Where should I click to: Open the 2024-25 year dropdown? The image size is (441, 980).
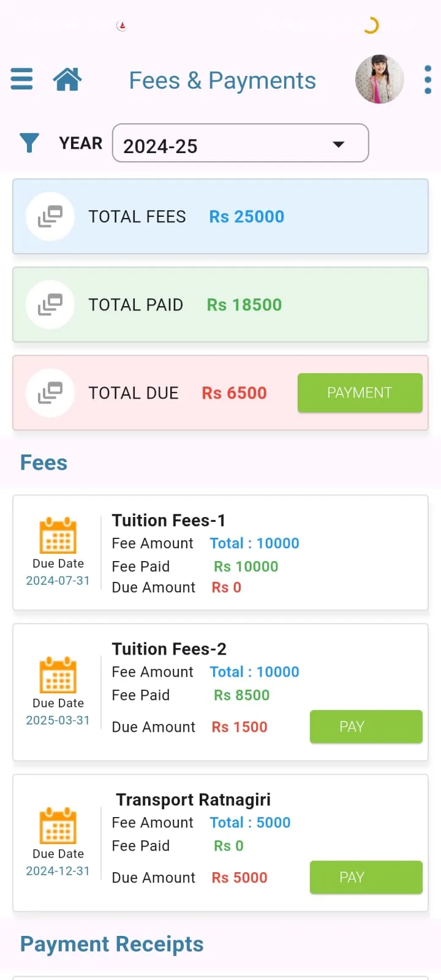241,143
